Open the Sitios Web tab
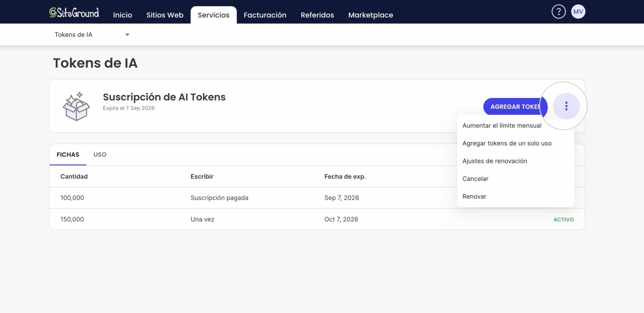 (165, 15)
